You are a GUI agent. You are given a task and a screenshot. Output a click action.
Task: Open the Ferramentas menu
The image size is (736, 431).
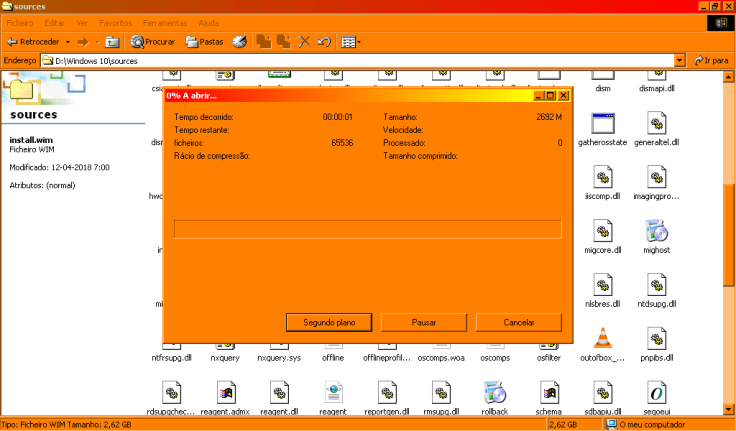[x=164, y=22]
